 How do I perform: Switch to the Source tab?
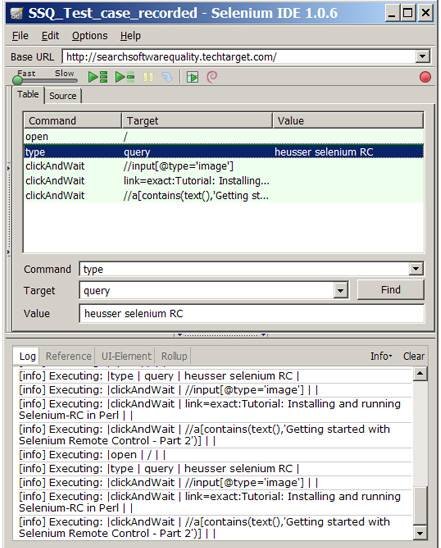point(63,95)
